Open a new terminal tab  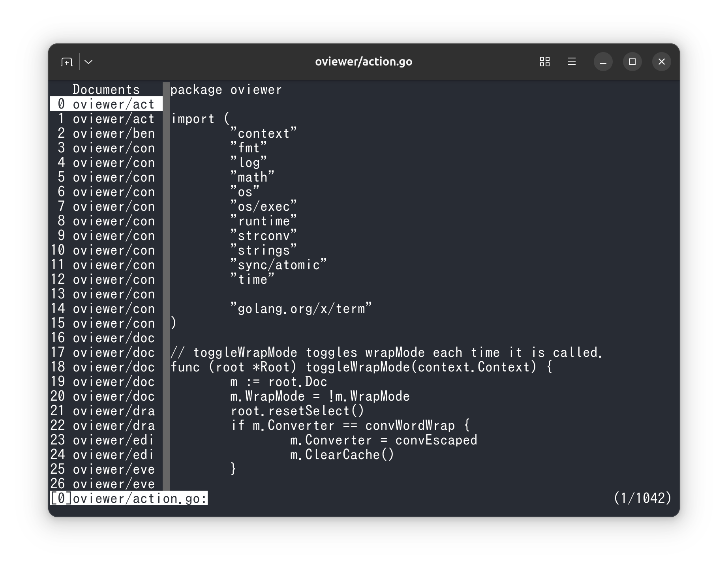click(x=67, y=62)
